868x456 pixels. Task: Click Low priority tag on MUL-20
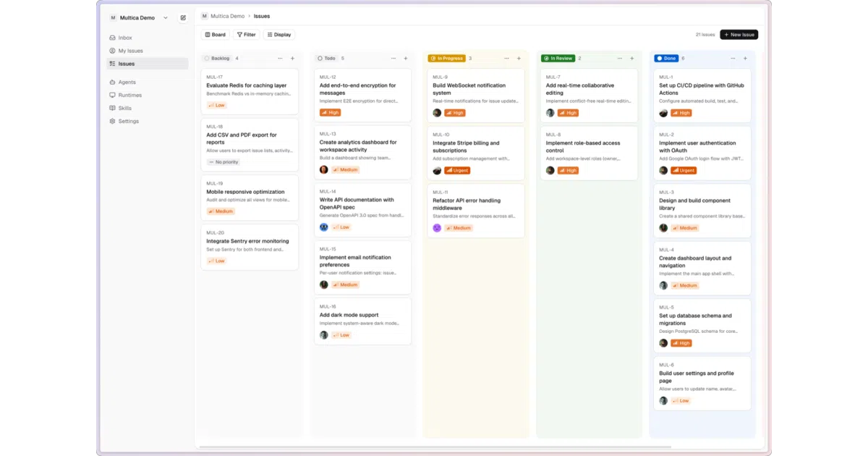click(216, 261)
